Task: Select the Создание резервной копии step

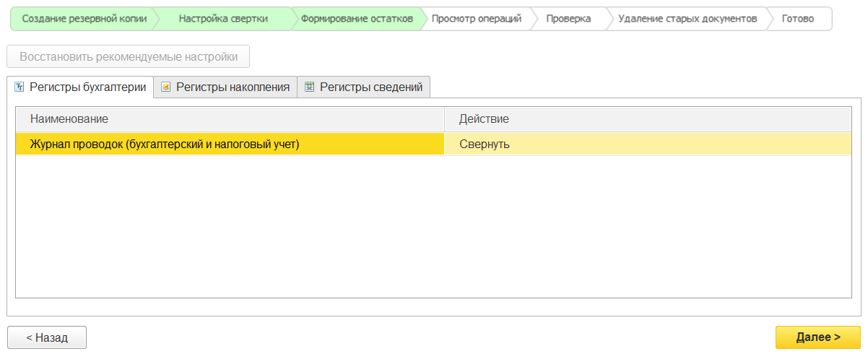Action: click(79, 19)
